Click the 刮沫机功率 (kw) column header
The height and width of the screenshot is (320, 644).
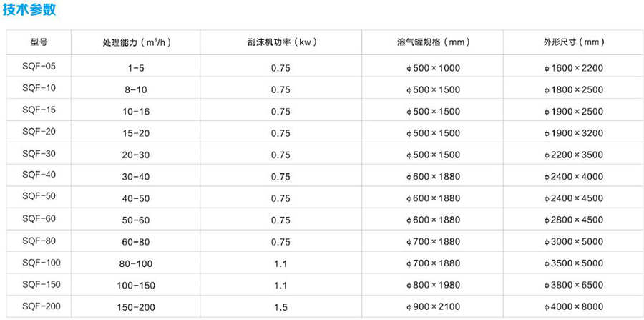tap(280, 43)
